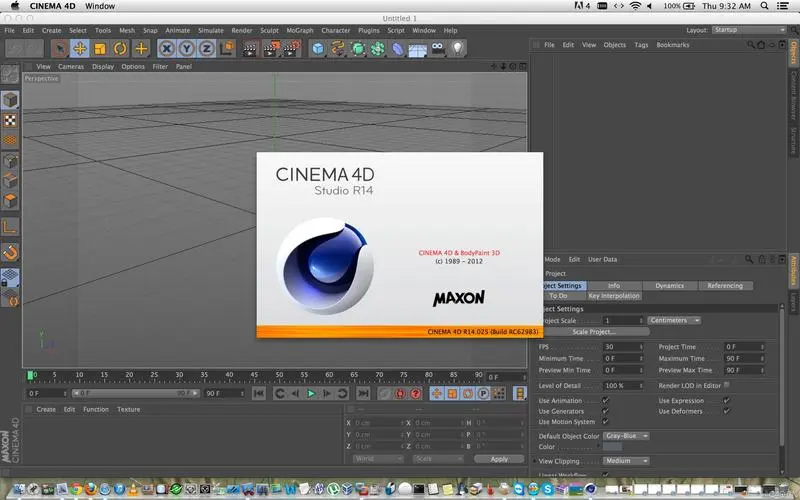The width and height of the screenshot is (800, 500).
Task: Open the Gray-Blue default object color dropdown
Action: (626, 436)
